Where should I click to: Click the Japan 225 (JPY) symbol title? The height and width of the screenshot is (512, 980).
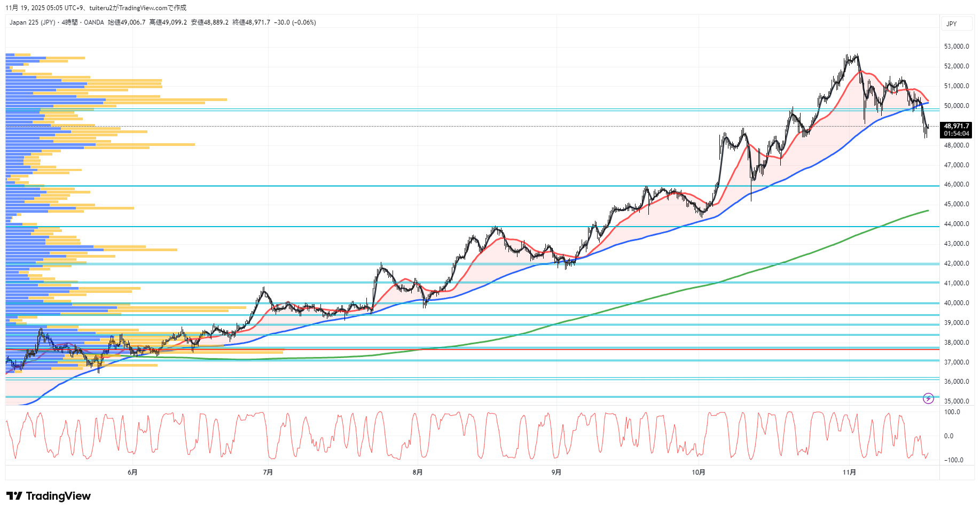32,22
